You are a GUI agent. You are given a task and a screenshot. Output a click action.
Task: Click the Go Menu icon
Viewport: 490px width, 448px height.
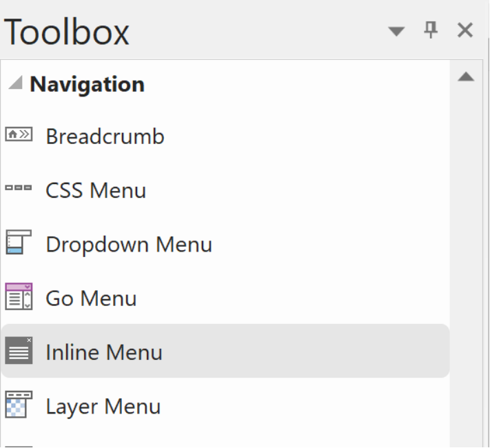[19, 297]
